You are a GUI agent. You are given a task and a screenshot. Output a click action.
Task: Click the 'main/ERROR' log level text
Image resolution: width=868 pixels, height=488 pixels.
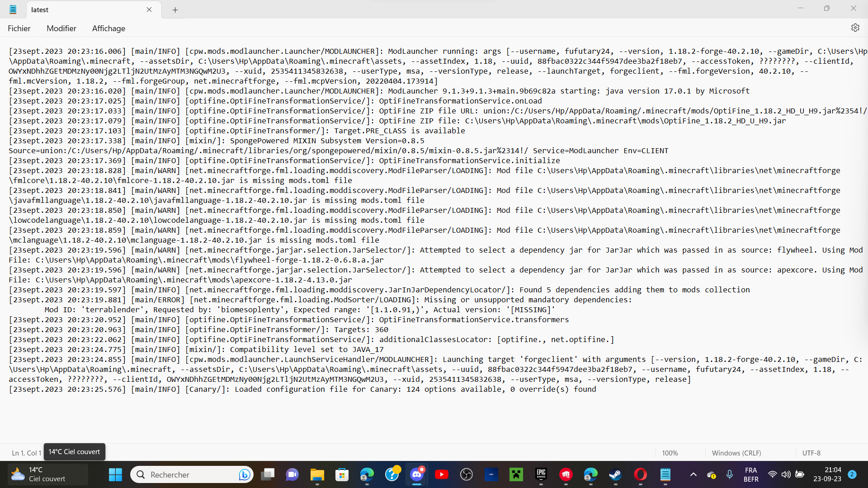(x=158, y=300)
